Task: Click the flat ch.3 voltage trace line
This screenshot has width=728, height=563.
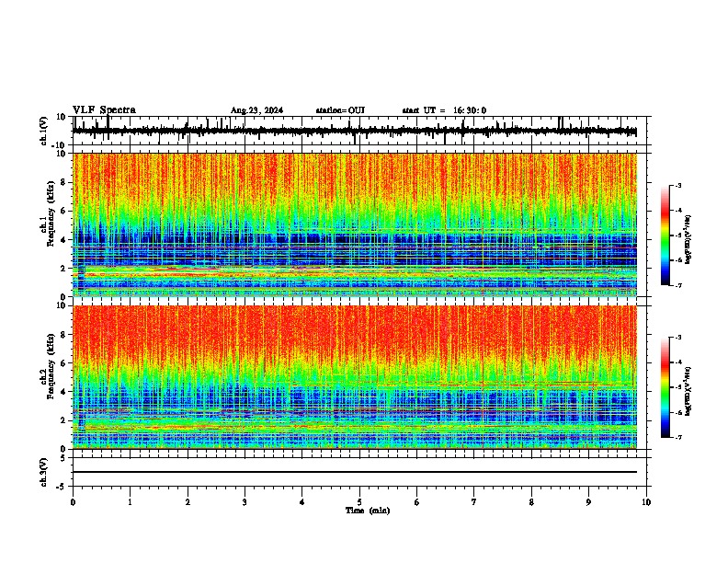Action: 355,472
